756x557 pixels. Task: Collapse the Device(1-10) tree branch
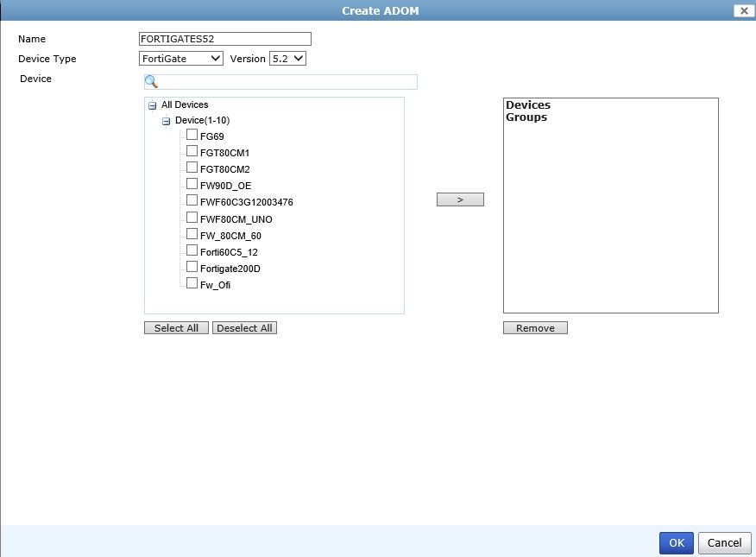click(x=166, y=120)
